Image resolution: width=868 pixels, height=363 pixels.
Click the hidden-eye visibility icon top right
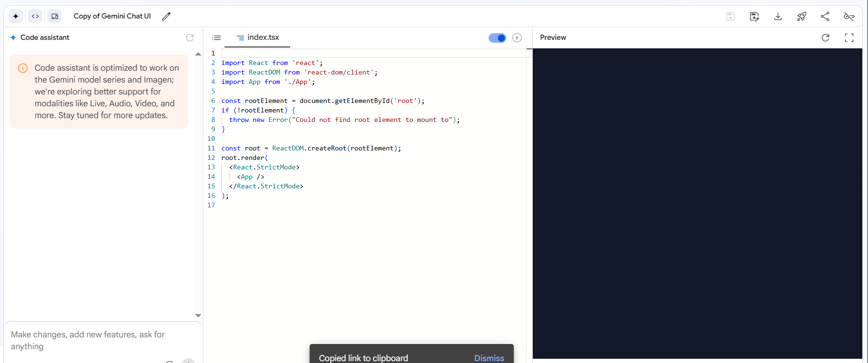[x=849, y=17]
